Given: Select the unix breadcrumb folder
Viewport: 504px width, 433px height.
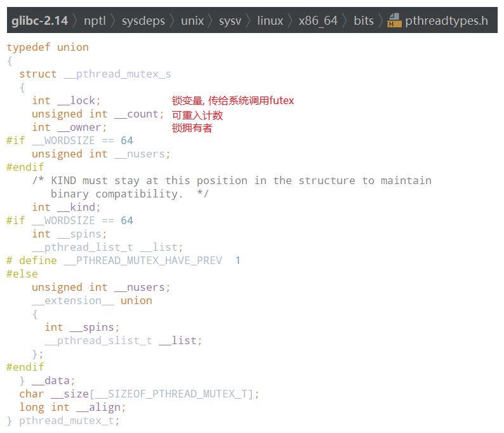Looking at the screenshot, I should click(x=192, y=21).
